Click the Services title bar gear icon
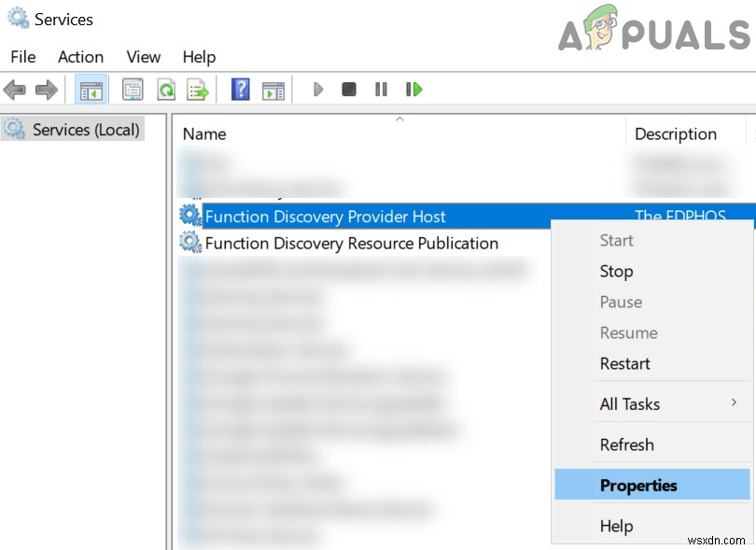This screenshot has width=756, height=550. (19, 19)
